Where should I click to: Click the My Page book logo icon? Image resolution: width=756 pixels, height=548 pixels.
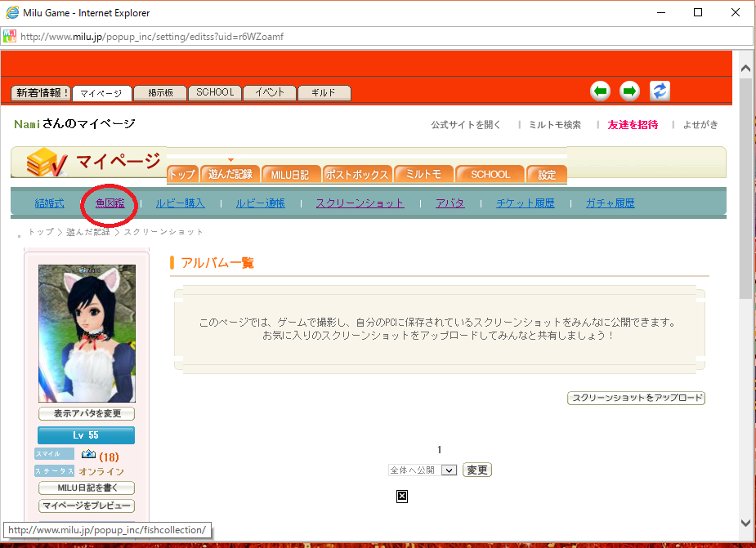click(45, 163)
